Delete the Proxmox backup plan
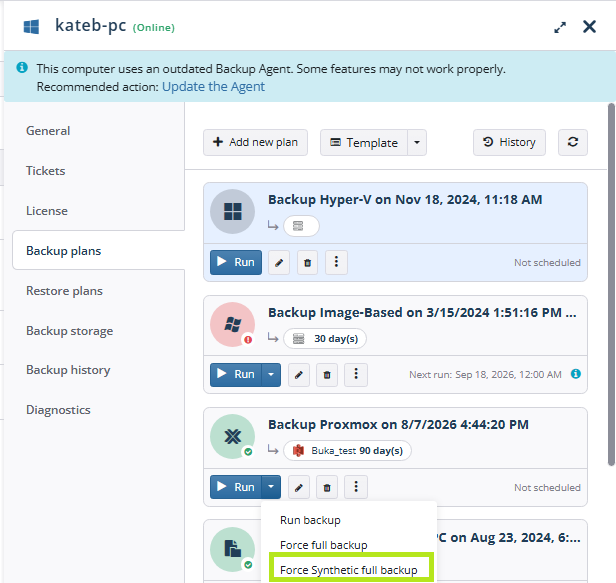 327,487
